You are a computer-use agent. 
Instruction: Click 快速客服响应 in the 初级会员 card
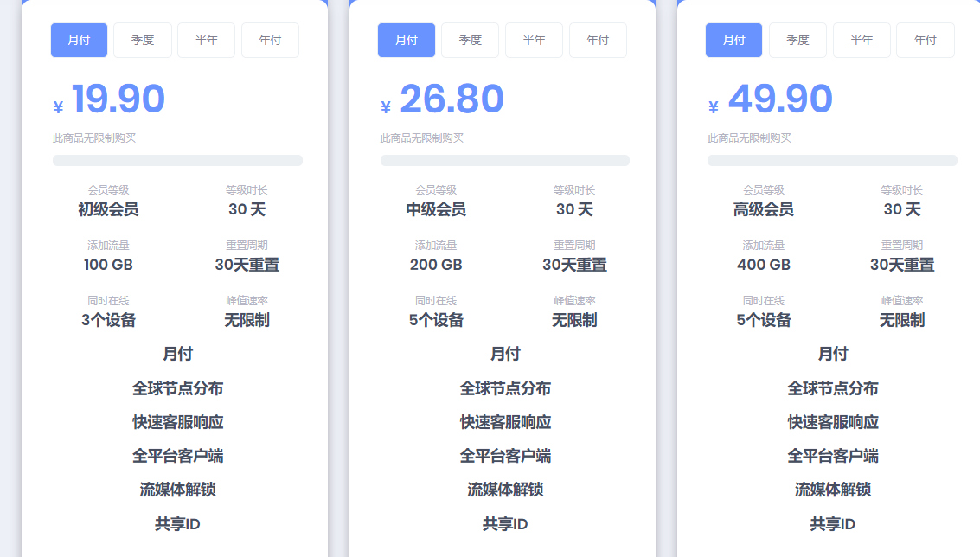[x=177, y=422]
